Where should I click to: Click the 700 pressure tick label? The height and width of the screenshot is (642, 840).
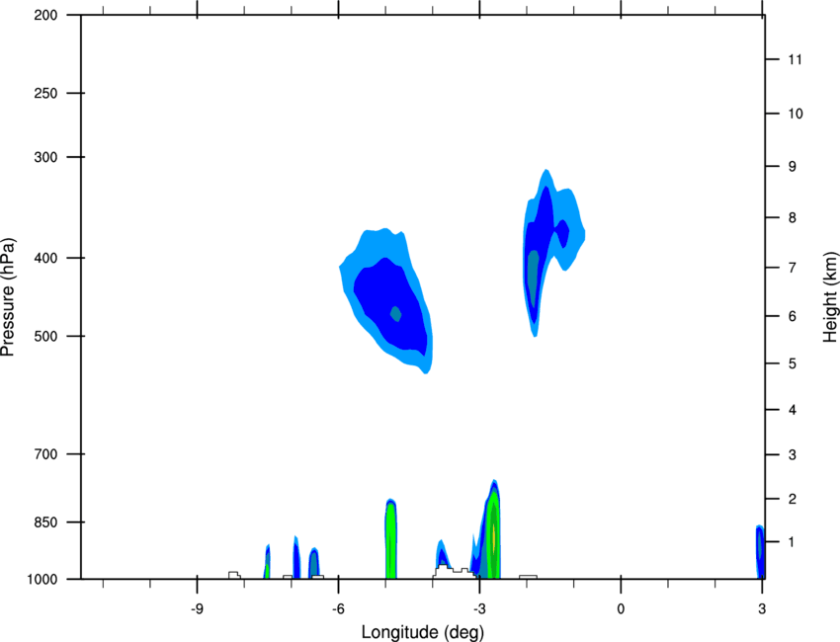point(45,454)
